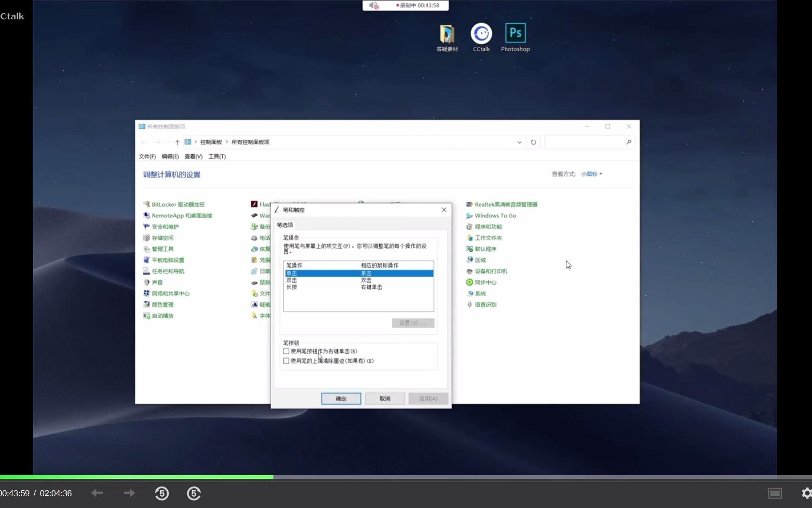Screen dimensions: 812x508
Task: Open the 答疑素材 desktop folder icon
Action: [447, 38]
